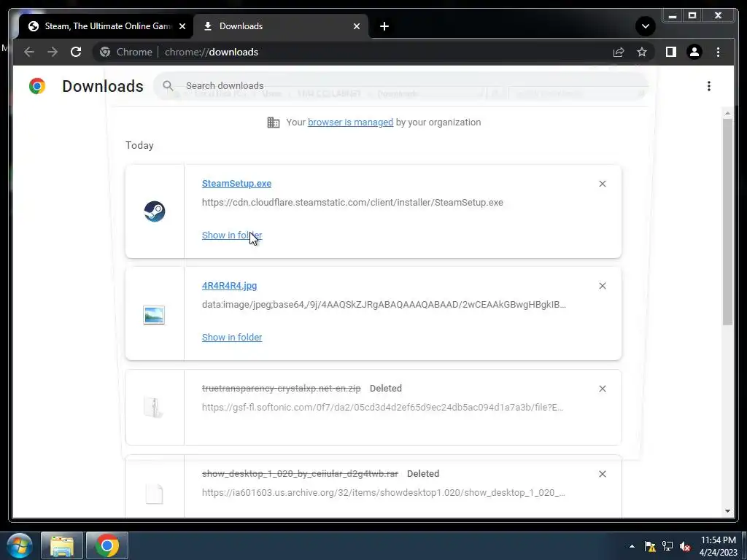Click the scrollbar up arrow
The height and width of the screenshot is (560, 747).
[727, 113]
